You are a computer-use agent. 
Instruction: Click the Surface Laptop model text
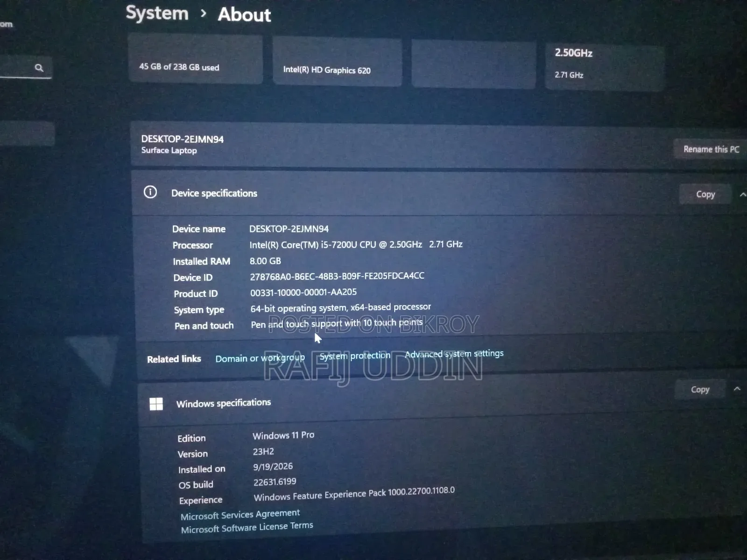coord(169,150)
